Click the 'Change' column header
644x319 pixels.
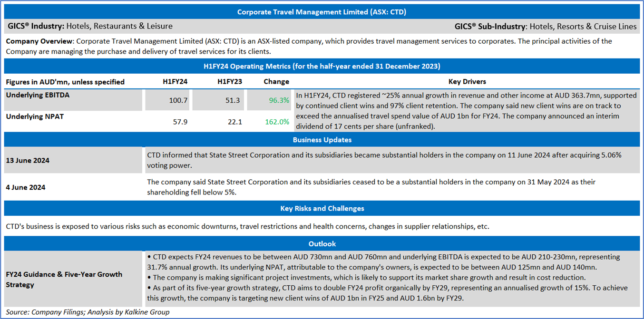click(276, 82)
